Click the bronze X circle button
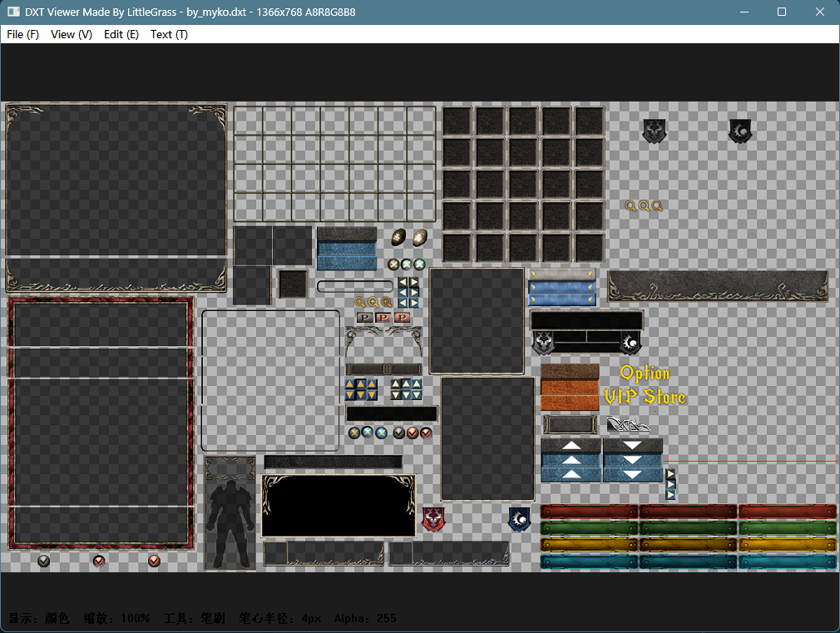This screenshot has width=840, height=633. (393, 264)
